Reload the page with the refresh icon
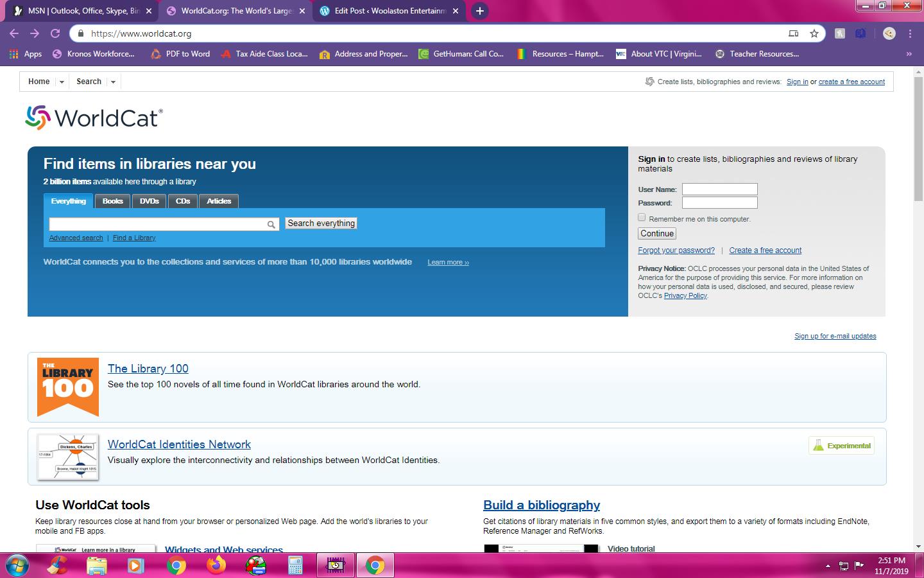Viewport: 924px width, 578px height. pyautogui.click(x=55, y=33)
